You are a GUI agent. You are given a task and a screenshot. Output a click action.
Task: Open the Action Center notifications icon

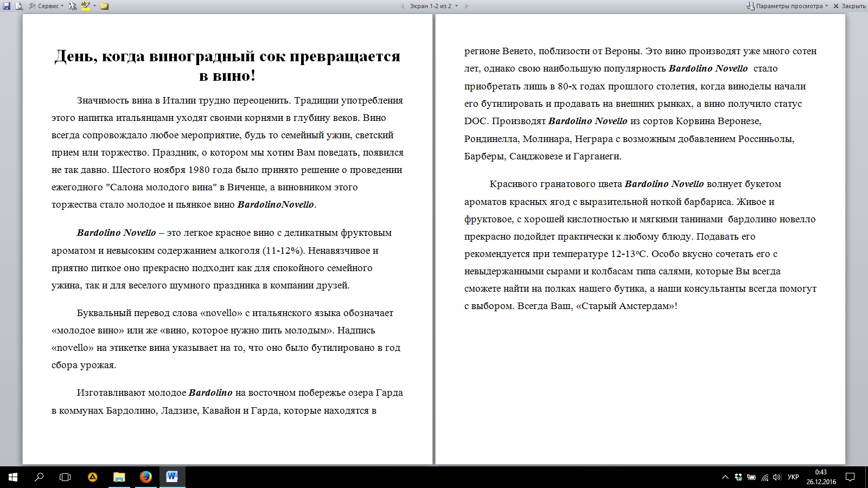click(x=850, y=478)
